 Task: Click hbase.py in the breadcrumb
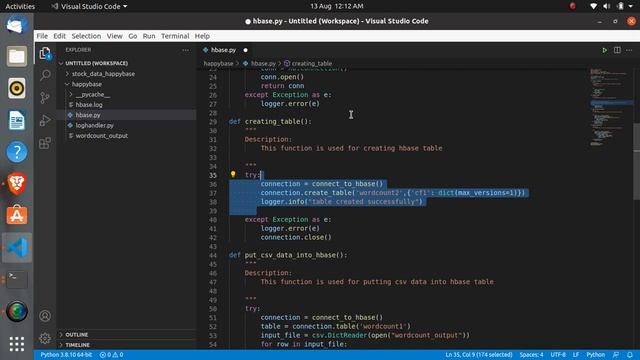pos(263,64)
